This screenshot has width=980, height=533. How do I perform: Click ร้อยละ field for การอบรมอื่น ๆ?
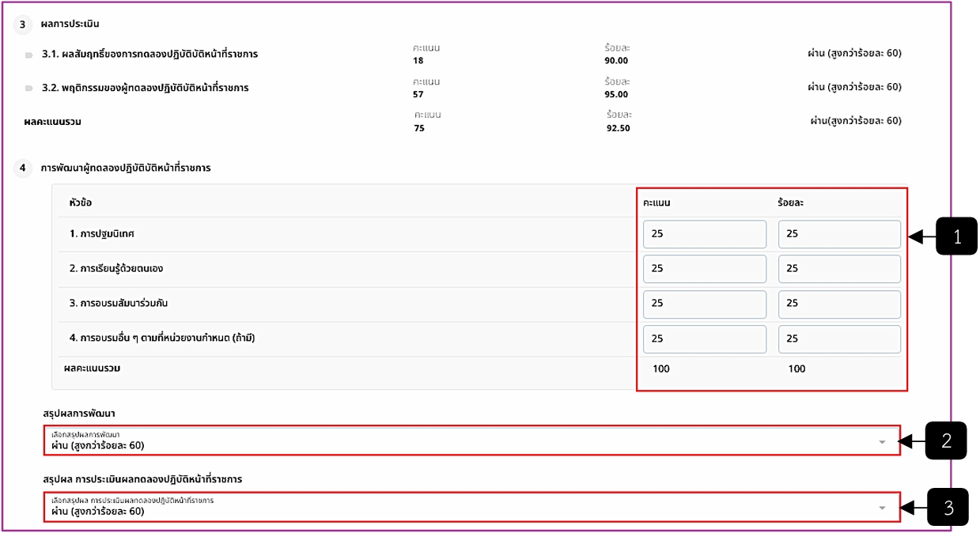[x=839, y=338]
